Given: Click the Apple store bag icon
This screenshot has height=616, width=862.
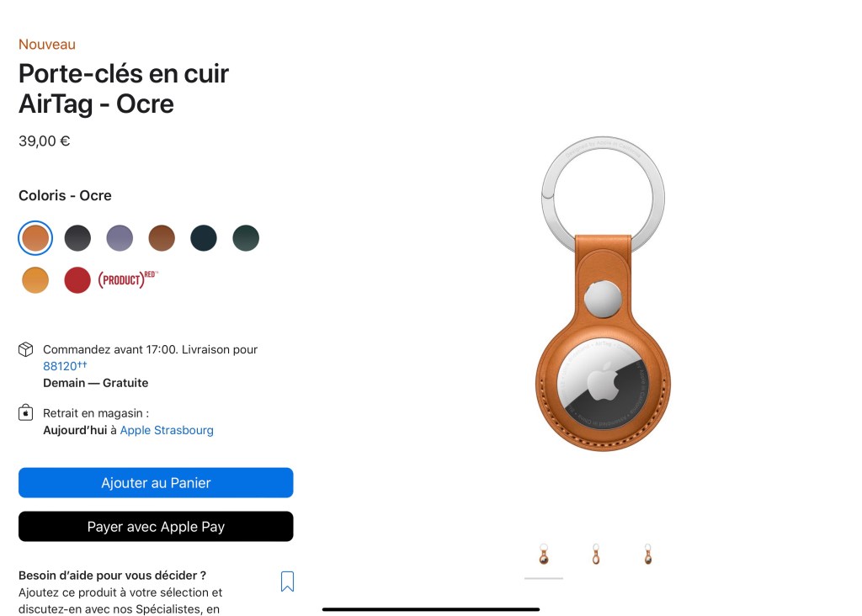Looking at the screenshot, I should [x=26, y=412].
